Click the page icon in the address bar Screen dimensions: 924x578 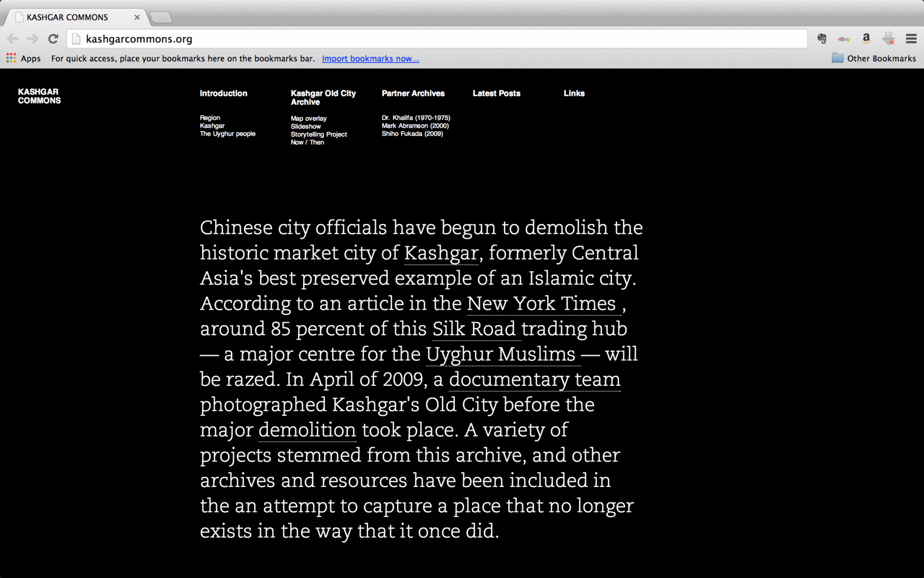(x=76, y=39)
